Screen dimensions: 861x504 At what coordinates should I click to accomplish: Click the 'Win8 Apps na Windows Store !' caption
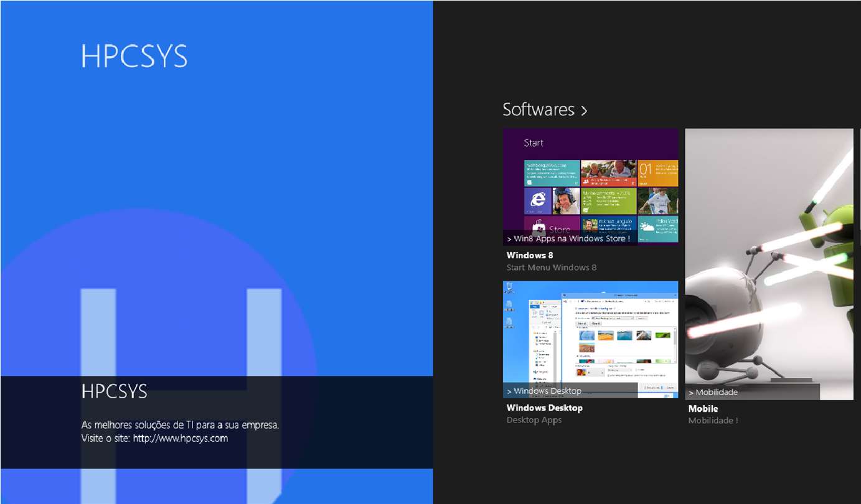[x=570, y=238]
